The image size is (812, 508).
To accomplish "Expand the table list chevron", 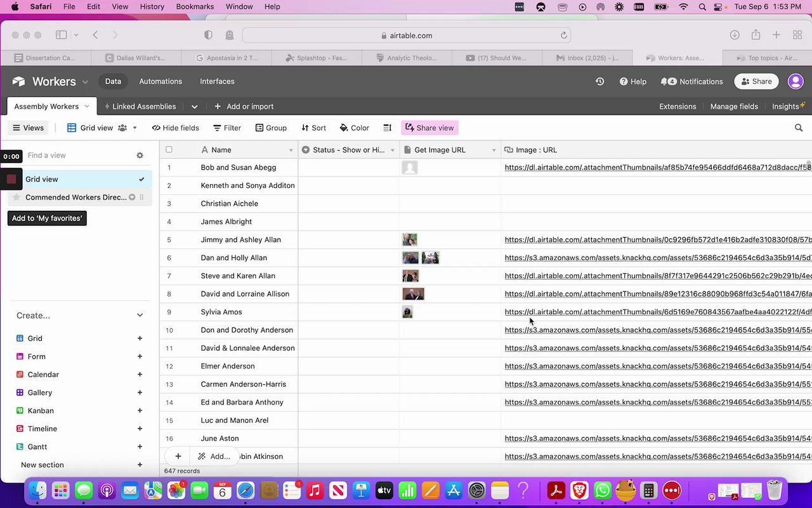I will 194,107.
